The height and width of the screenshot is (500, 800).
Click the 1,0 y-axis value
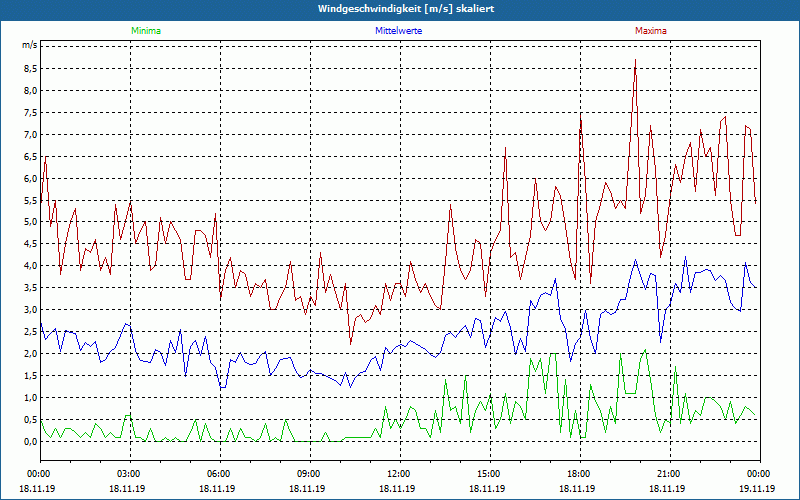click(31, 397)
